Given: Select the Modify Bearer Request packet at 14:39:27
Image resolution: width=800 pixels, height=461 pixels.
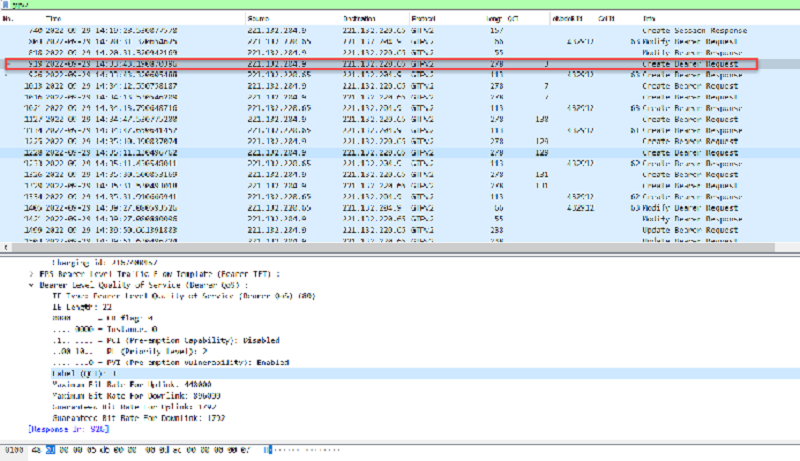Looking at the screenshot, I should tap(400, 208).
